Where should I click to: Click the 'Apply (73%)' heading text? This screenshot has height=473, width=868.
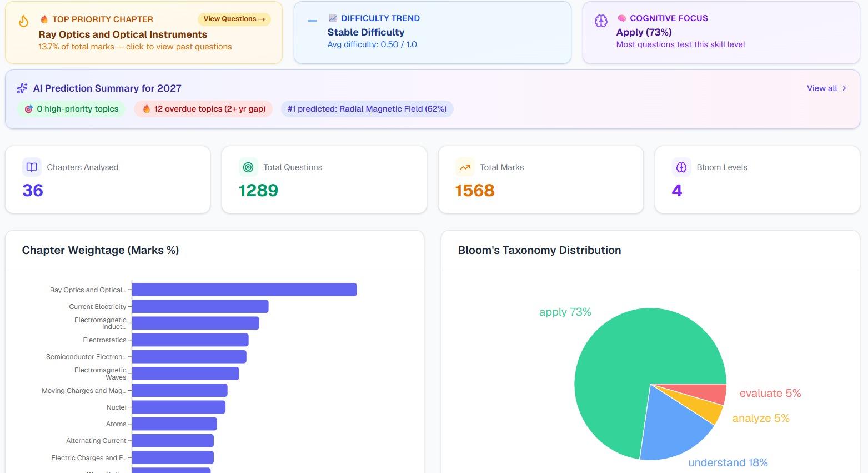click(644, 32)
